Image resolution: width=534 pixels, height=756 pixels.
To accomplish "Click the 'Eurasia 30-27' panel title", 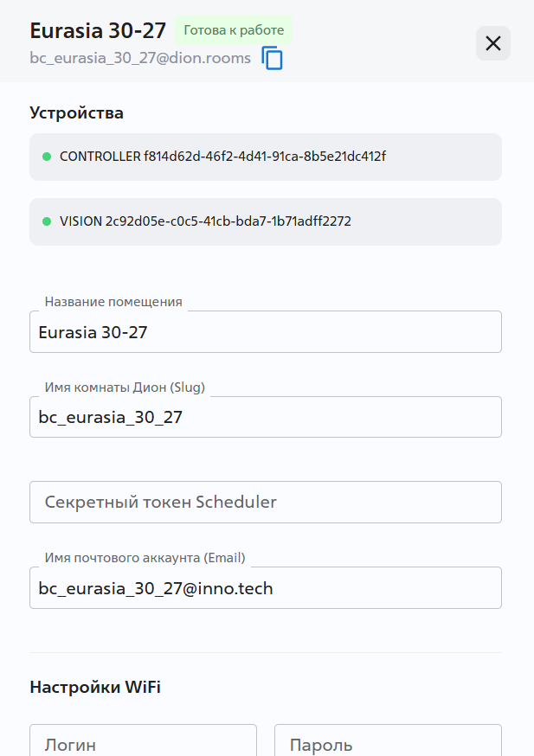I will pyautogui.click(x=98, y=30).
